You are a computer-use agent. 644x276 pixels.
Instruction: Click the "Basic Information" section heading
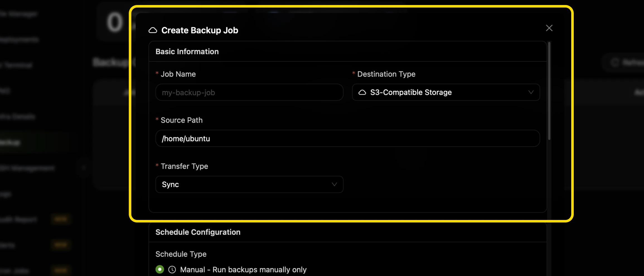187,52
